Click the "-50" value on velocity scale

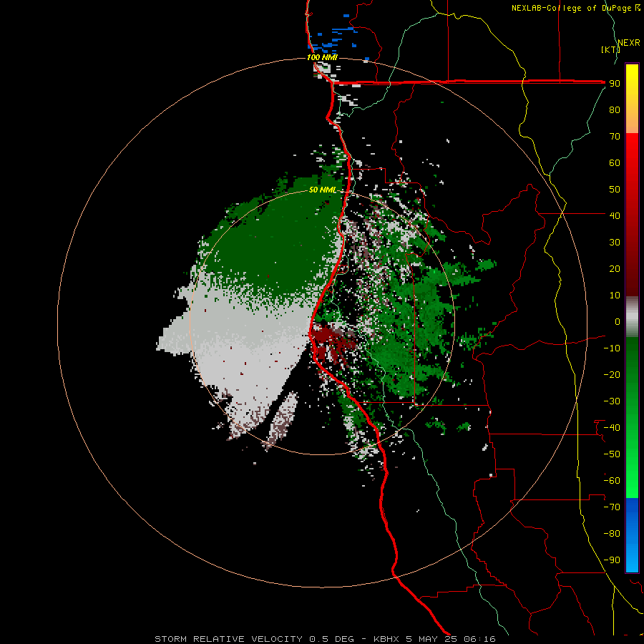tap(612, 454)
